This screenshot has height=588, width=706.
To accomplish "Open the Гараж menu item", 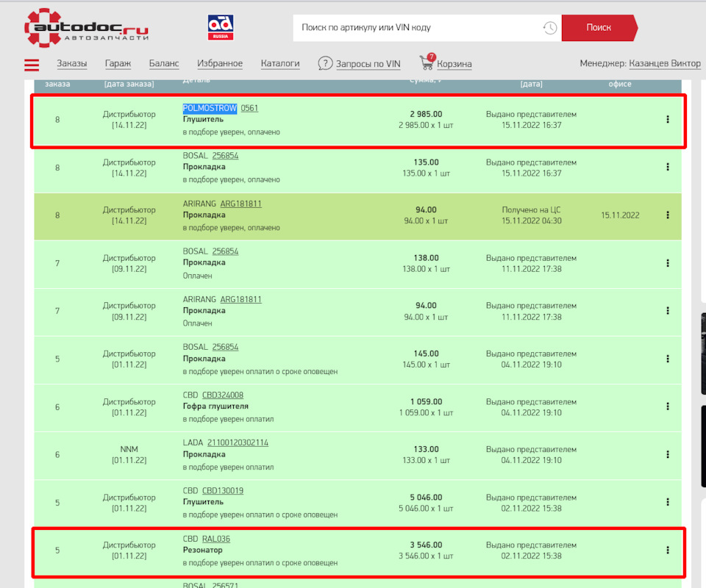I will [x=118, y=63].
